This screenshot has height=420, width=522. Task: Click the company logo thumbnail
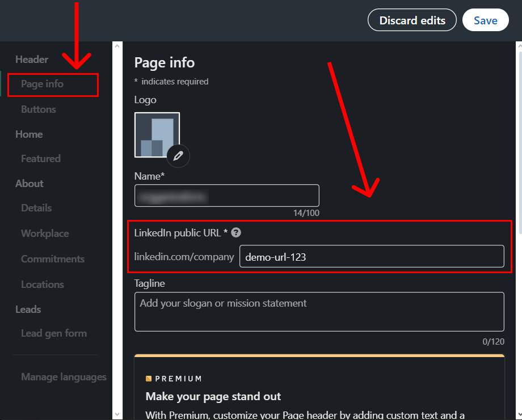(x=157, y=134)
